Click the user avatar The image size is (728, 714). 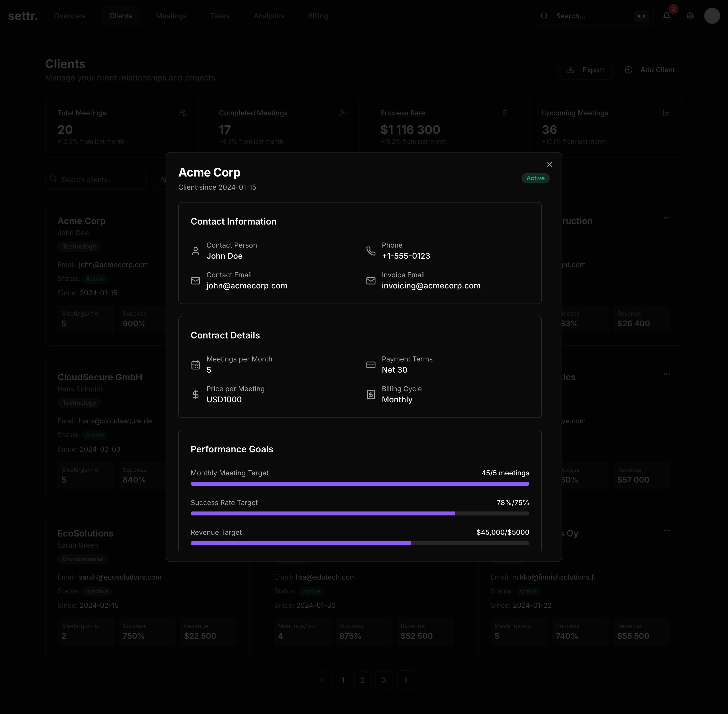tap(712, 16)
